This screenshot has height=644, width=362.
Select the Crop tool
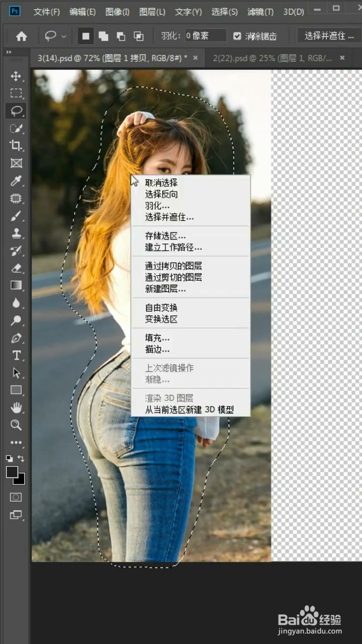tap(16, 145)
